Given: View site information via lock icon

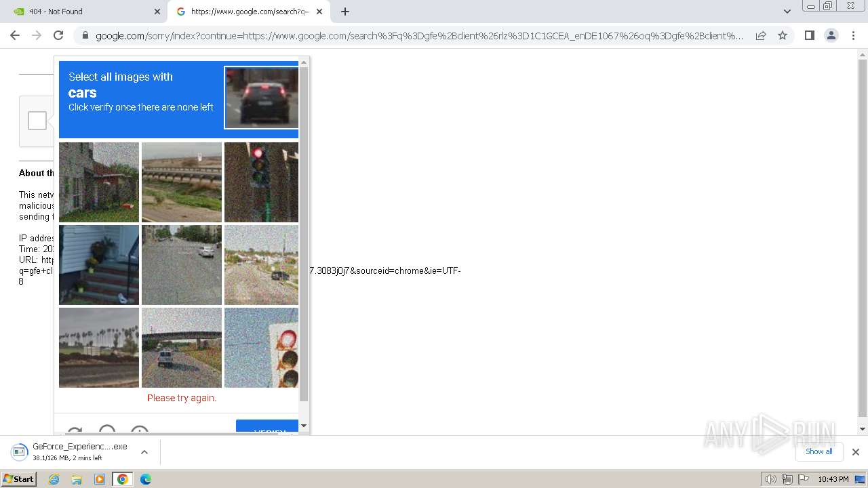Looking at the screenshot, I should pyautogui.click(x=85, y=35).
